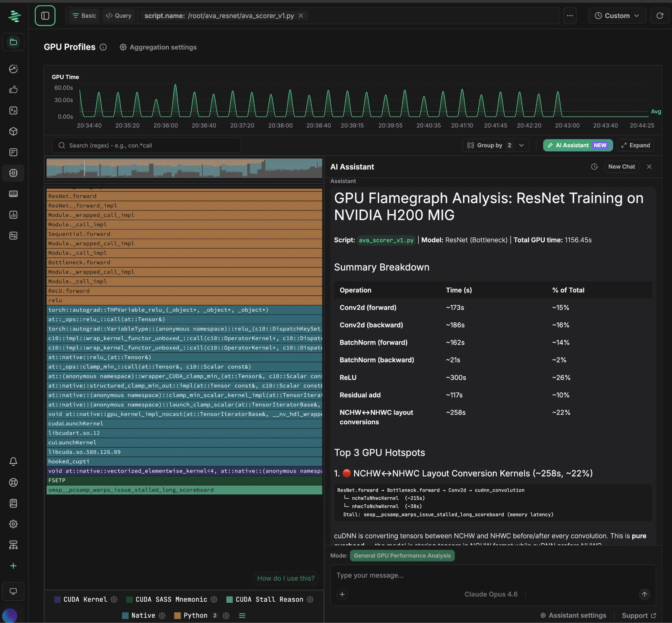Close the AI Assistant panel
The height and width of the screenshot is (623, 672).
tap(649, 167)
